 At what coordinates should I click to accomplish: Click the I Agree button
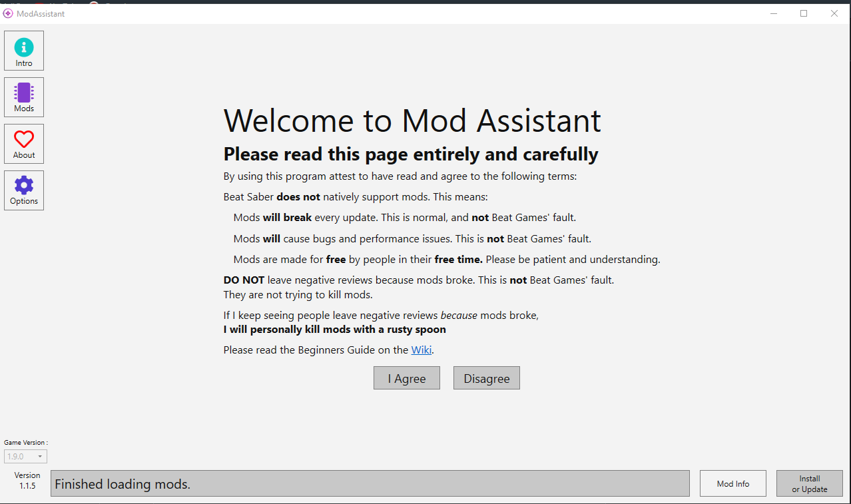(x=407, y=378)
